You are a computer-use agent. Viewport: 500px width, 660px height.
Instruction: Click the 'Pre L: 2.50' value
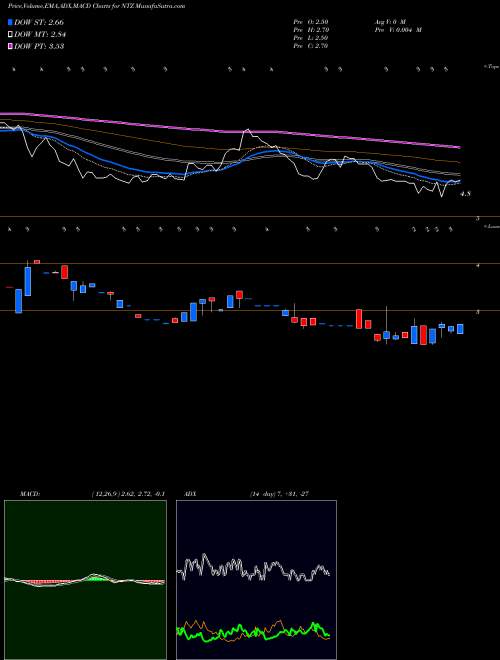[311, 38]
